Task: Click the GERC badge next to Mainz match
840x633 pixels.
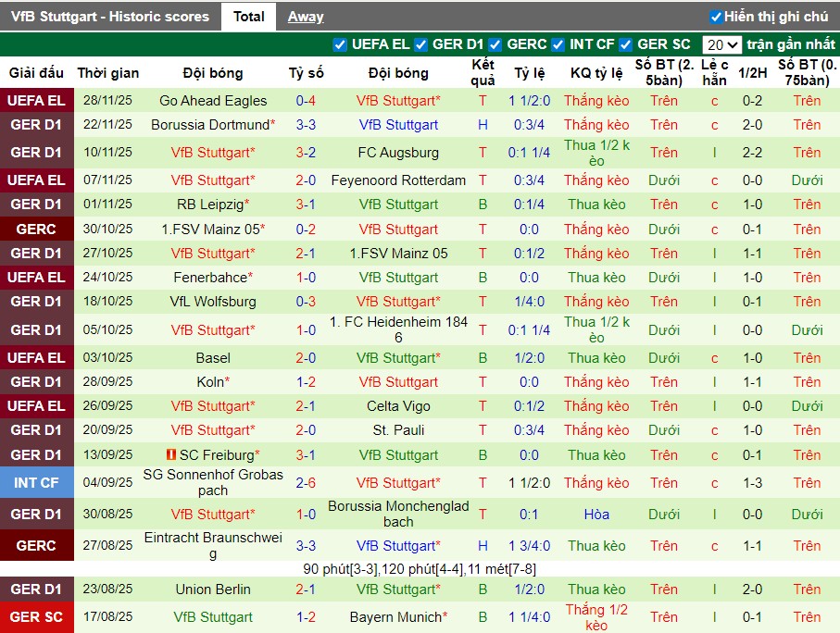Action: [36, 229]
